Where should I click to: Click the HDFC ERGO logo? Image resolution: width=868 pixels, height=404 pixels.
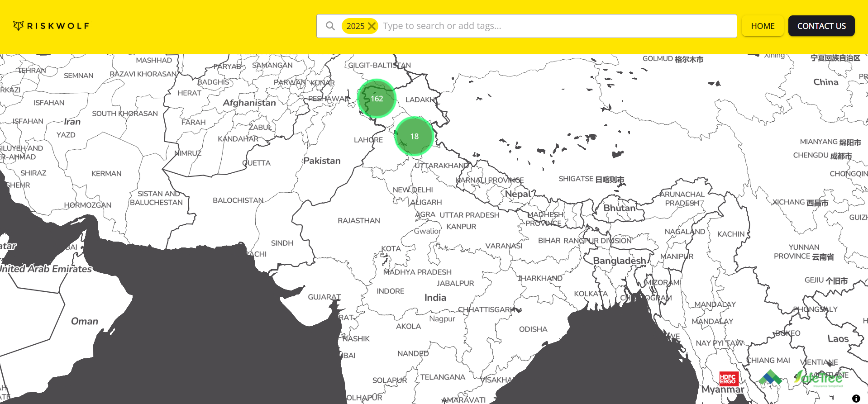728,378
